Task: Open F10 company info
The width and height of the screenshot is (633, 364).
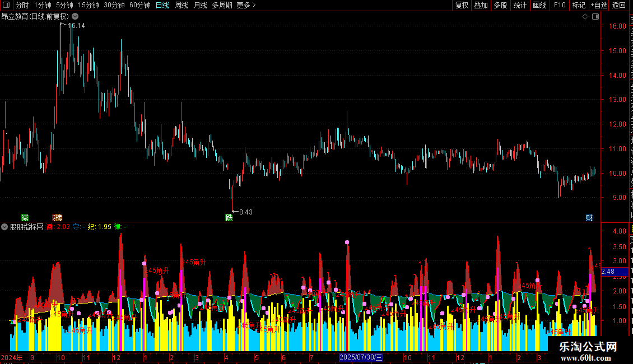Action: coord(560,5)
